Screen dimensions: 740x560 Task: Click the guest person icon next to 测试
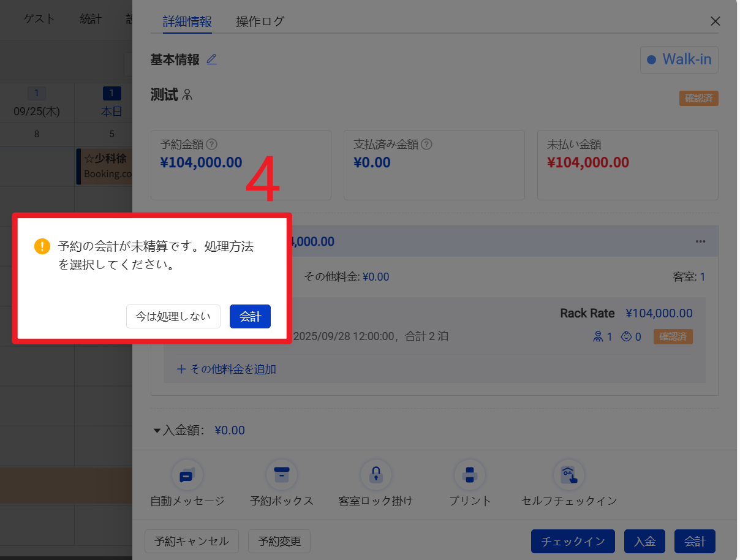(187, 95)
